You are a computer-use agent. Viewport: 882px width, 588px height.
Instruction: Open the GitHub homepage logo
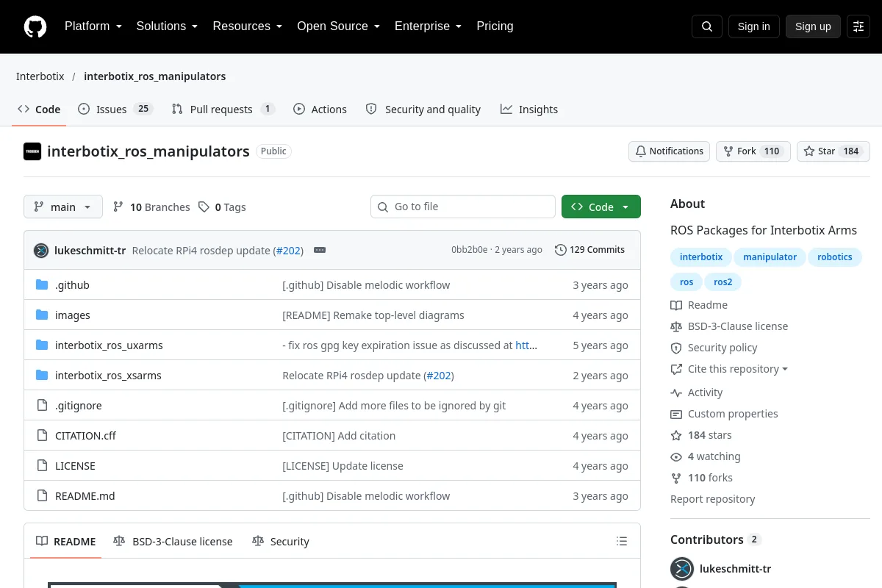coord(35,26)
